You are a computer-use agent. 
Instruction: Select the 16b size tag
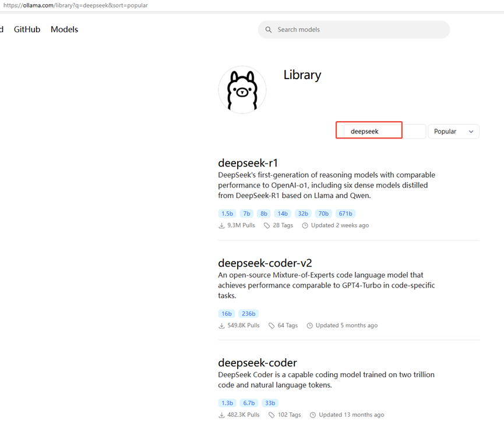point(227,314)
